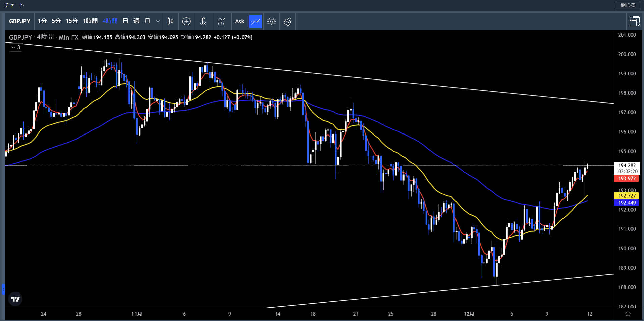Switch to the weekly 週 timeframe
This screenshot has width=644, height=321.
(136, 21)
